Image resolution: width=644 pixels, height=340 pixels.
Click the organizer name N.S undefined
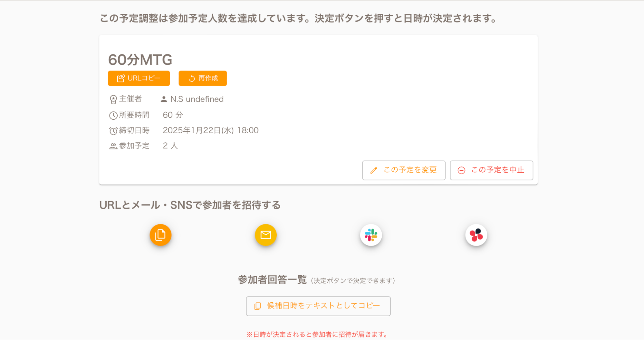[x=197, y=99]
